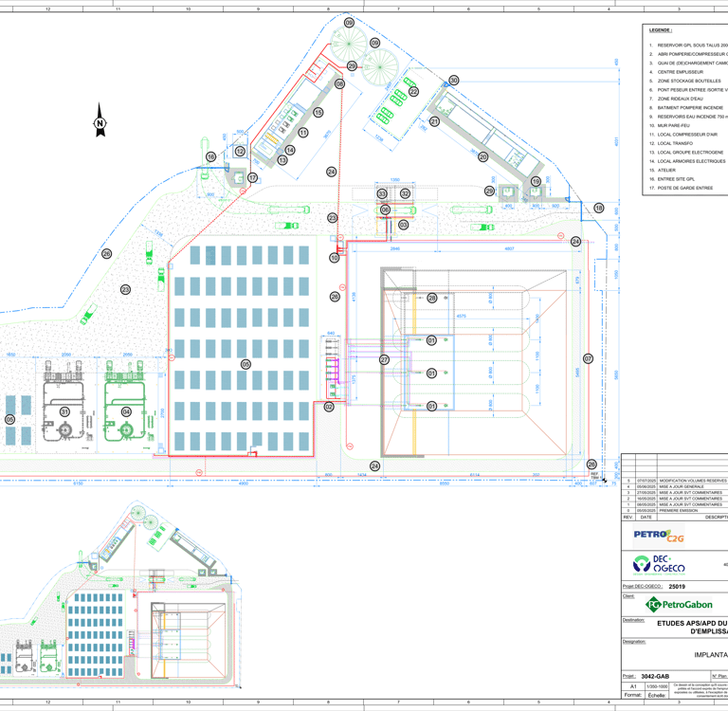
Task: Click revision row 'PREMIERE EMISSION'
Action: pyautogui.click(x=675, y=510)
